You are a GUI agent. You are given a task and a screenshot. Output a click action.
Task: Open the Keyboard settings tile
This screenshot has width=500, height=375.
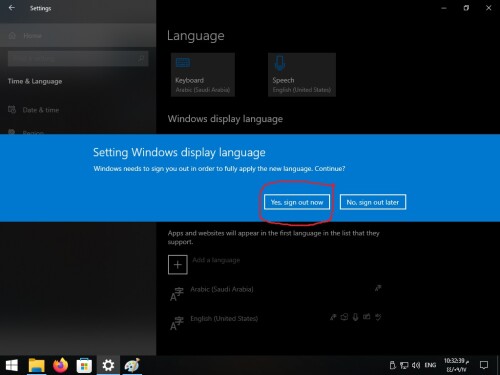click(x=203, y=75)
